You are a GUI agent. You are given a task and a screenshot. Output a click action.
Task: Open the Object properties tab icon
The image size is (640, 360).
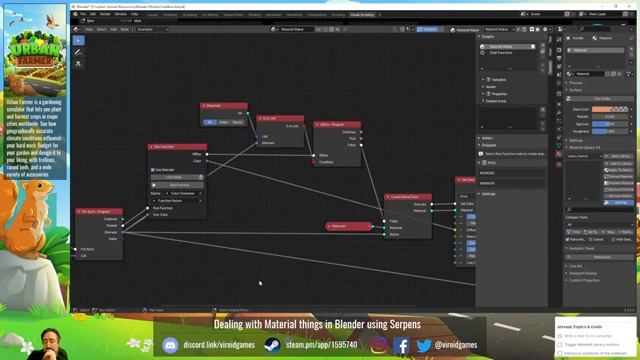coord(559,104)
